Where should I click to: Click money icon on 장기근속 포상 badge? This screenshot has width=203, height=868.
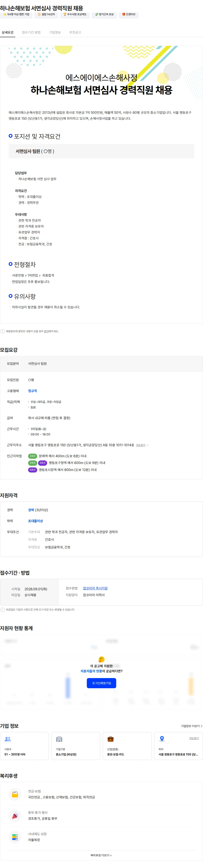pos(97,15)
